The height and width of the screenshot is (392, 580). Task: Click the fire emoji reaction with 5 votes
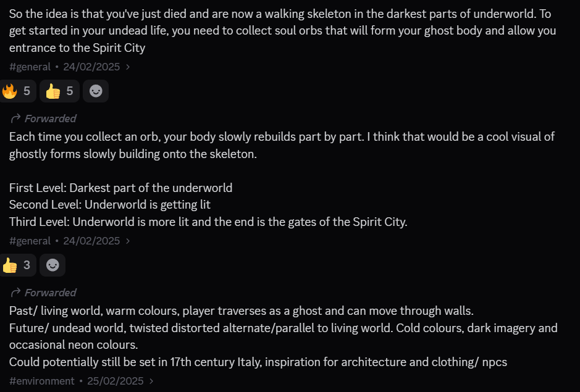(17, 91)
